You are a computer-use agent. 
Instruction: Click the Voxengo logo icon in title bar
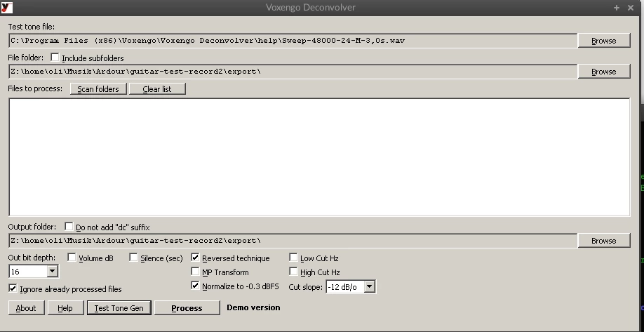tap(7, 8)
